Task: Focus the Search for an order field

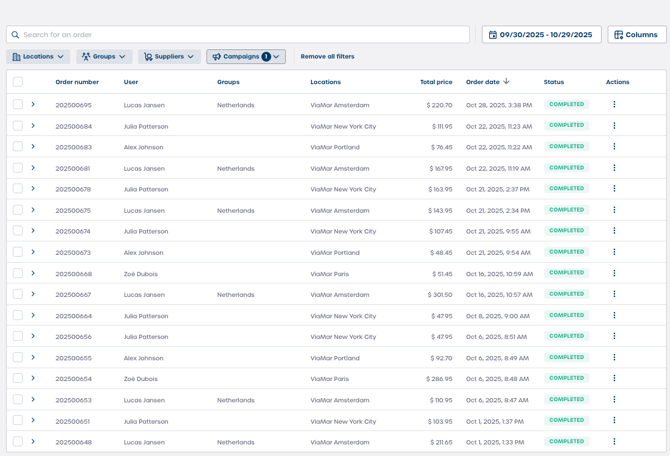Action: pos(240,35)
